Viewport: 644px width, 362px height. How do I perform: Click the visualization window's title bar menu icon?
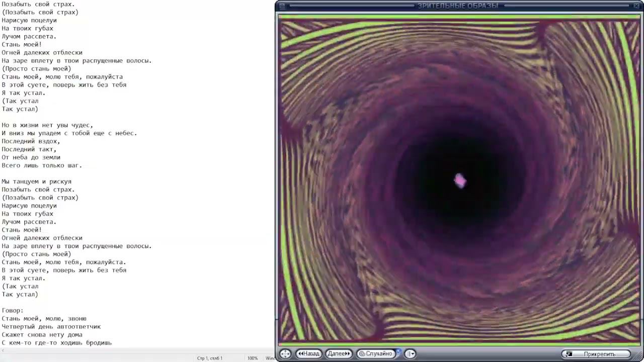(x=282, y=6)
